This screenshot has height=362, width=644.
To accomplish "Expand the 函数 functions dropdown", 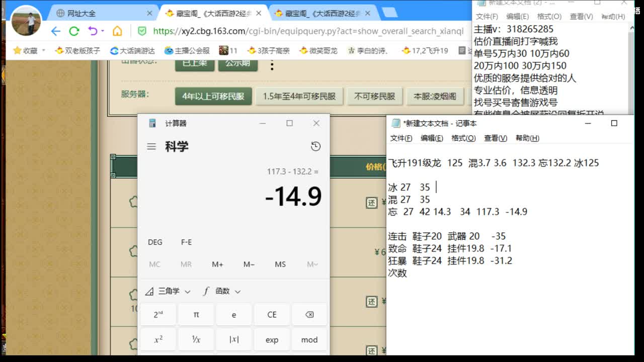I will tap(222, 291).
